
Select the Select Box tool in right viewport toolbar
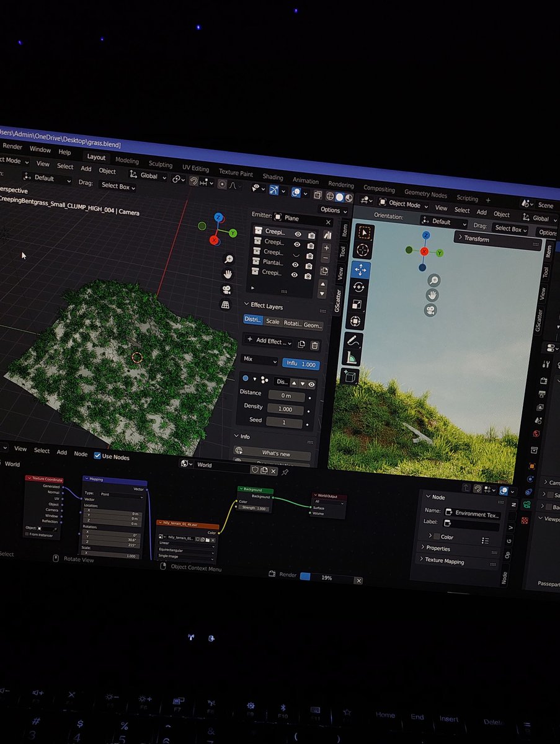[x=363, y=232]
